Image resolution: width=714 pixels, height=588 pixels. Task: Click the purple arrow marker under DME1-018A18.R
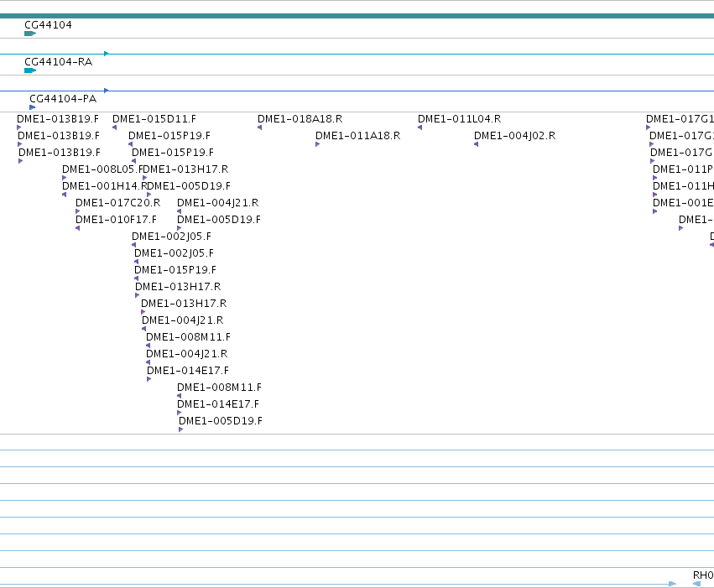[259, 127]
